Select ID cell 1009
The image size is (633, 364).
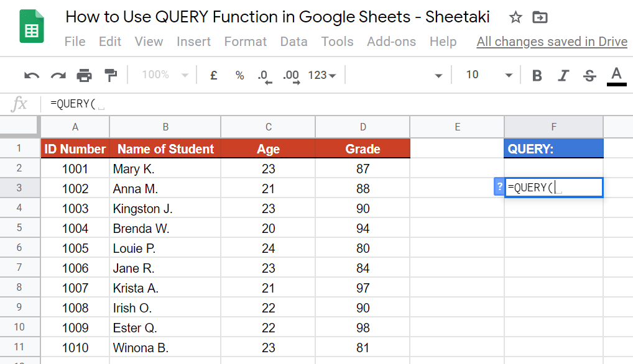(75, 328)
